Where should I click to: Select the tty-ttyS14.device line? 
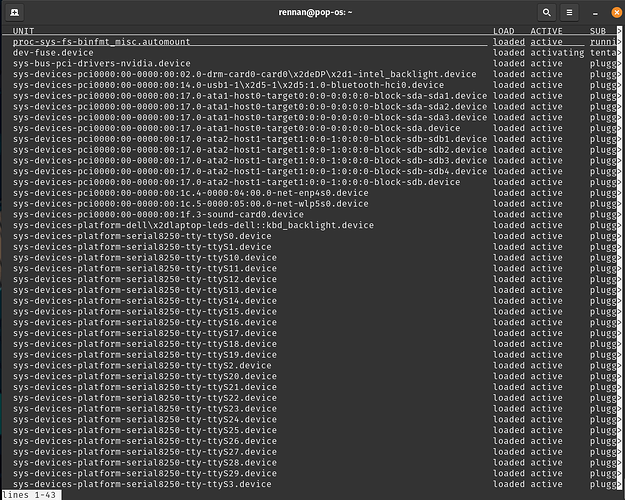(x=145, y=300)
